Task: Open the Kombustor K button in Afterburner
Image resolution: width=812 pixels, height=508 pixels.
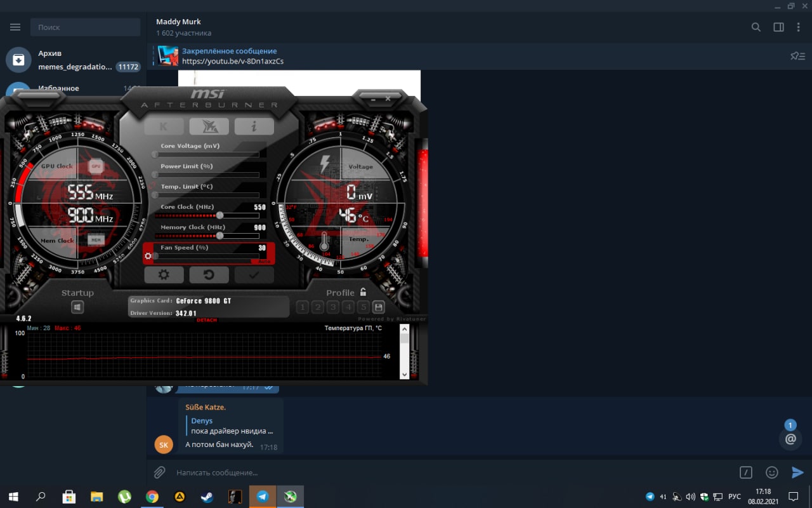Action: click(x=164, y=126)
